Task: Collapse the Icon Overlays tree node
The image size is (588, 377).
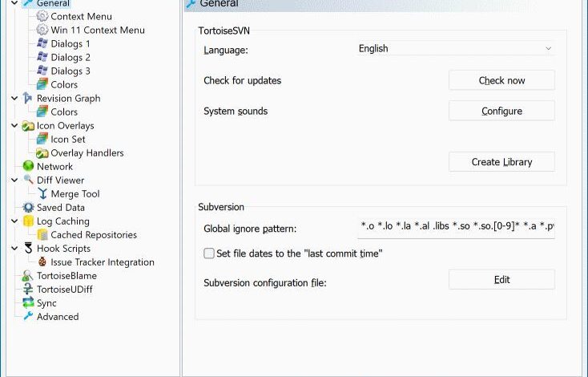Action: pyautogui.click(x=14, y=125)
